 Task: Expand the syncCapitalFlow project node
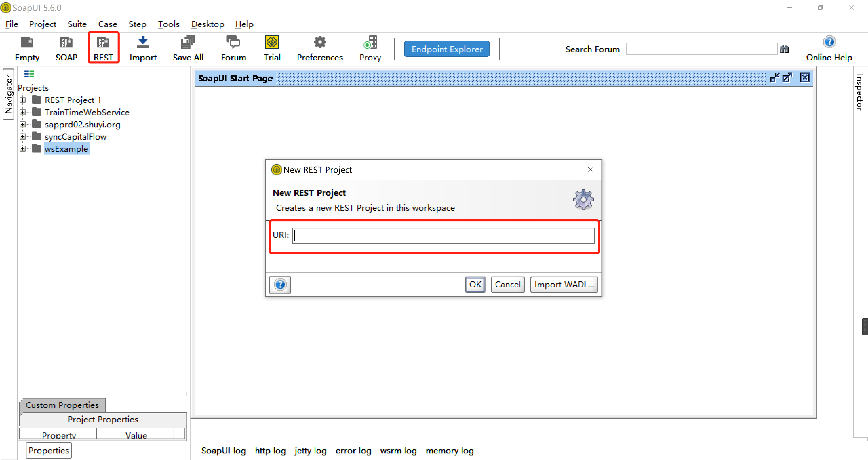pos(23,136)
